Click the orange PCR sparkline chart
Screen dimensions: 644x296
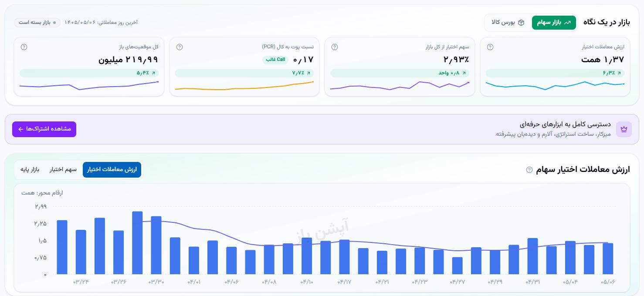coord(244,86)
